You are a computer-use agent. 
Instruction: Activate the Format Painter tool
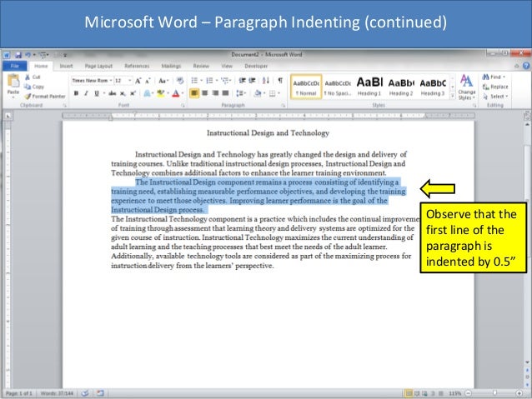pyautogui.click(x=45, y=97)
